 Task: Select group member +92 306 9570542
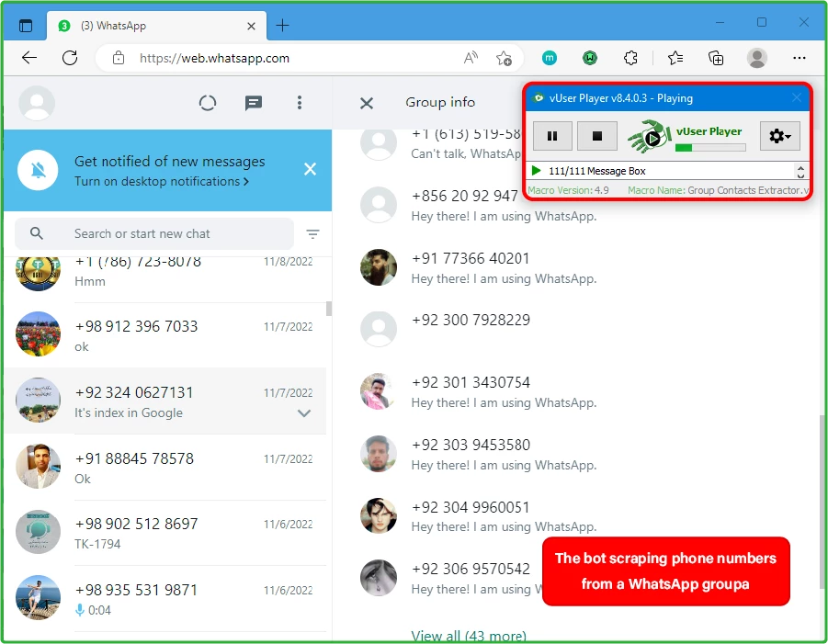click(577, 578)
